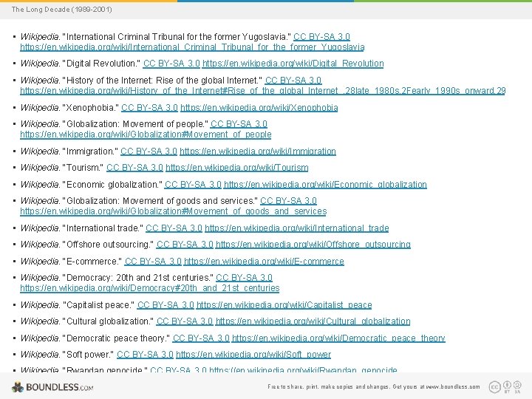Open the Digital_Revolution Wikipedia URL
The height and width of the screenshot is (399, 532).
pyautogui.click(x=293, y=64)
